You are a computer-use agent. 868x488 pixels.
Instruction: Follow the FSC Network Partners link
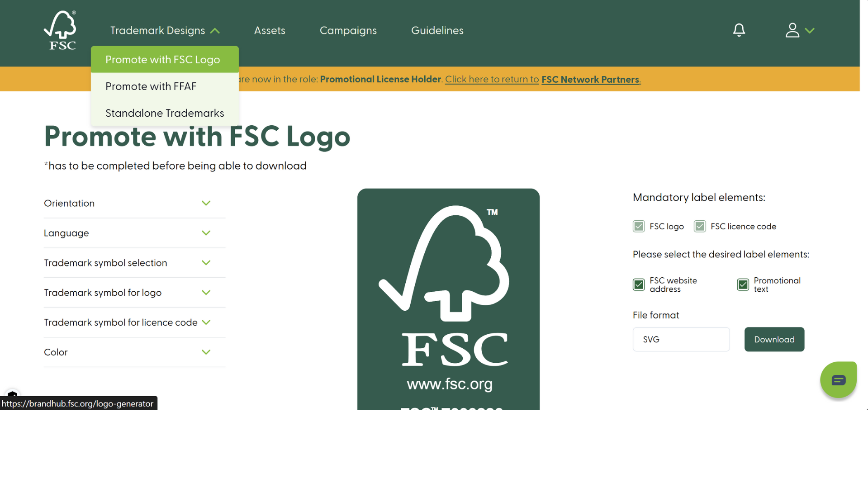point(590,80)
